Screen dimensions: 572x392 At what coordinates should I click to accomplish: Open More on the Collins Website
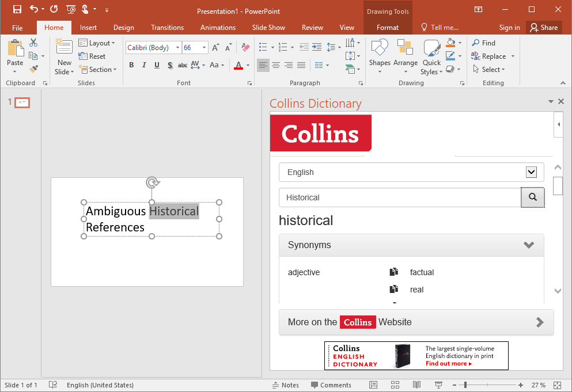416,322
